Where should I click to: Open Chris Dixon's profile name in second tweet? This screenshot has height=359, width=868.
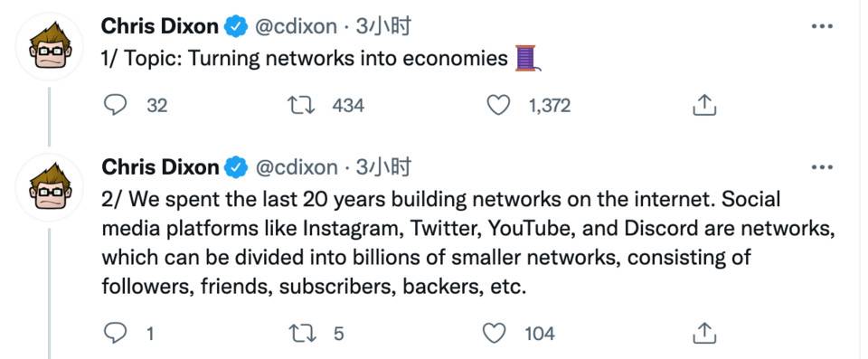[x=161, y=167]
